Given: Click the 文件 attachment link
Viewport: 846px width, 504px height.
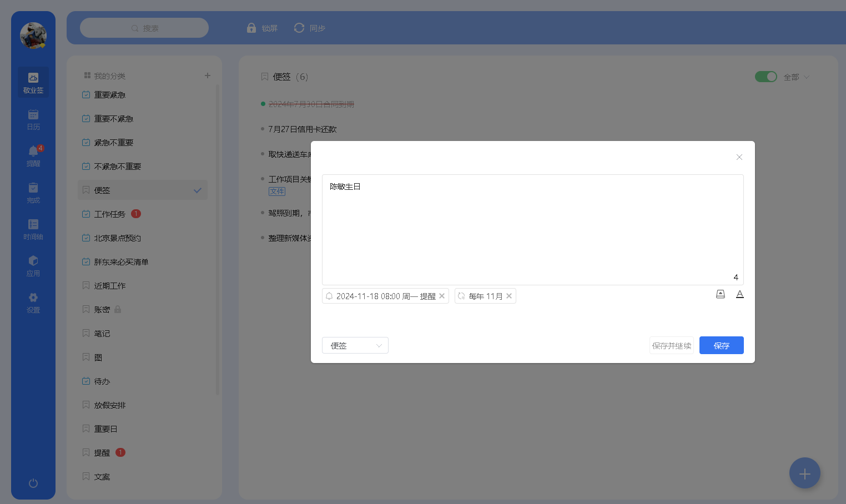Looking at the screenshot, I should coord(277,191).
